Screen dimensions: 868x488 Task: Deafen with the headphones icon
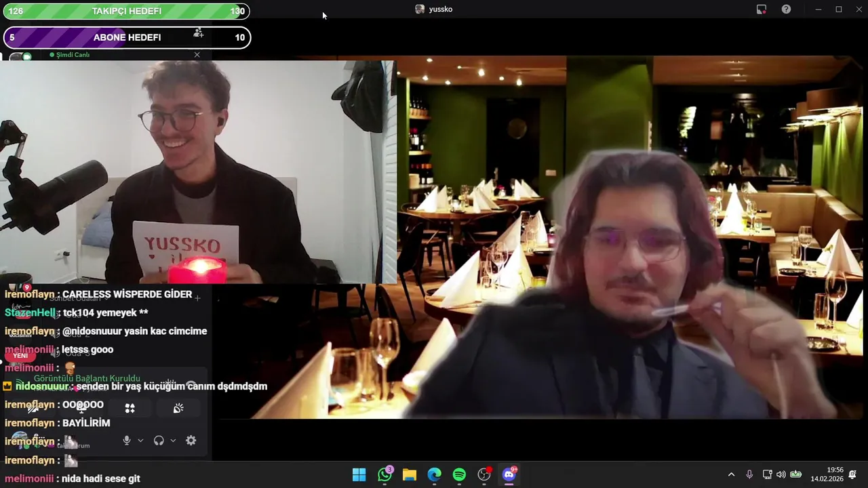click(159, 441)
